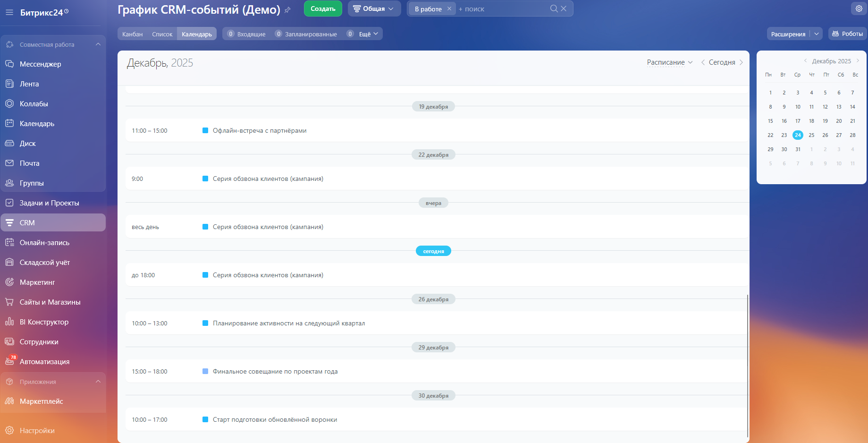Open the Расписание view dropdown
The image size is (868, 443).
[x=669, y=62]
